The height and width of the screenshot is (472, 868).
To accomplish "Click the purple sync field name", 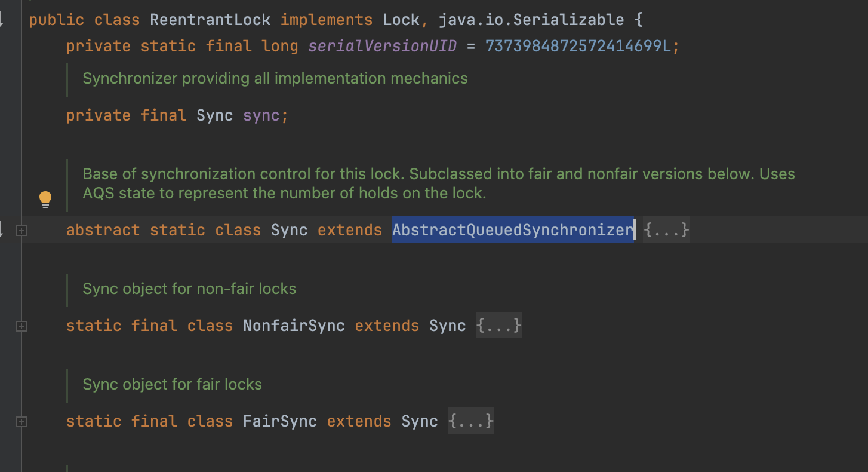I will coord(261,115).
